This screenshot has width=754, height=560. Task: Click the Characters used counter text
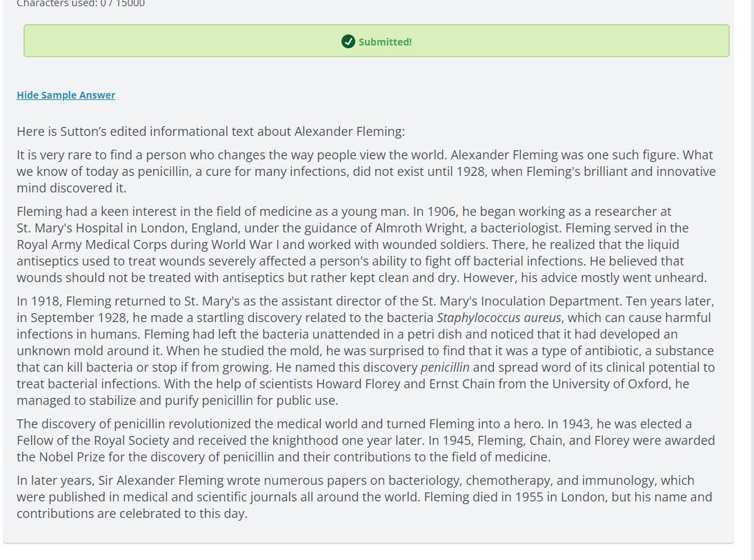pos(81,4)
